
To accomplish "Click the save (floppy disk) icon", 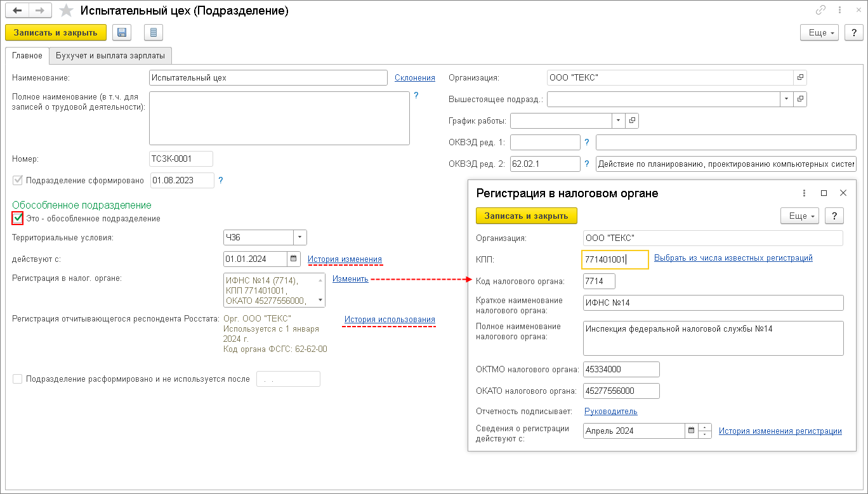I will coord(122,32).
